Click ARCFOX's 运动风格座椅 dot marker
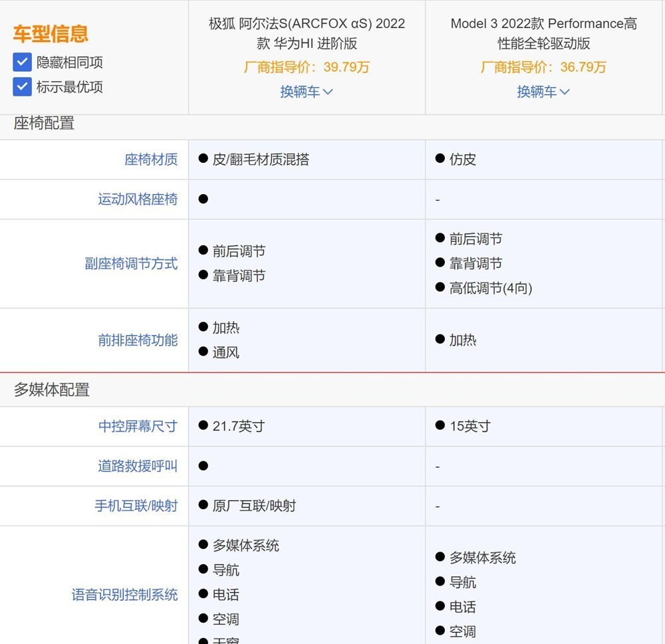This screenshot has width=665, height=644. click(203, 199)
